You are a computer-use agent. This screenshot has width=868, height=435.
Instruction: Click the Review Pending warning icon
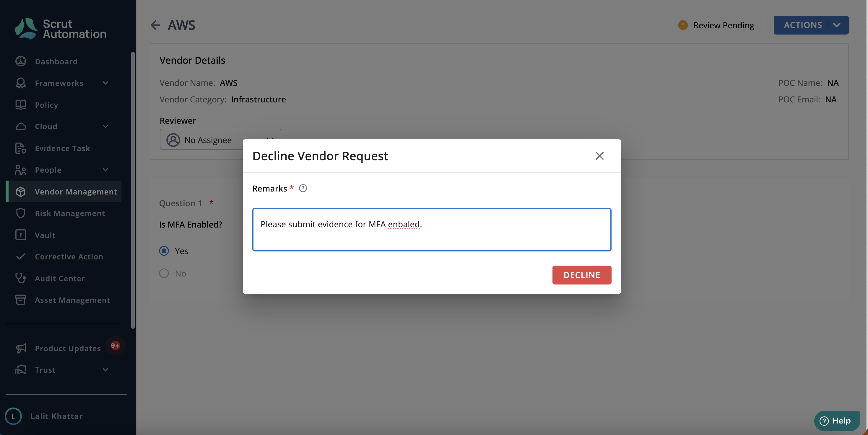[x=683, y=25]
